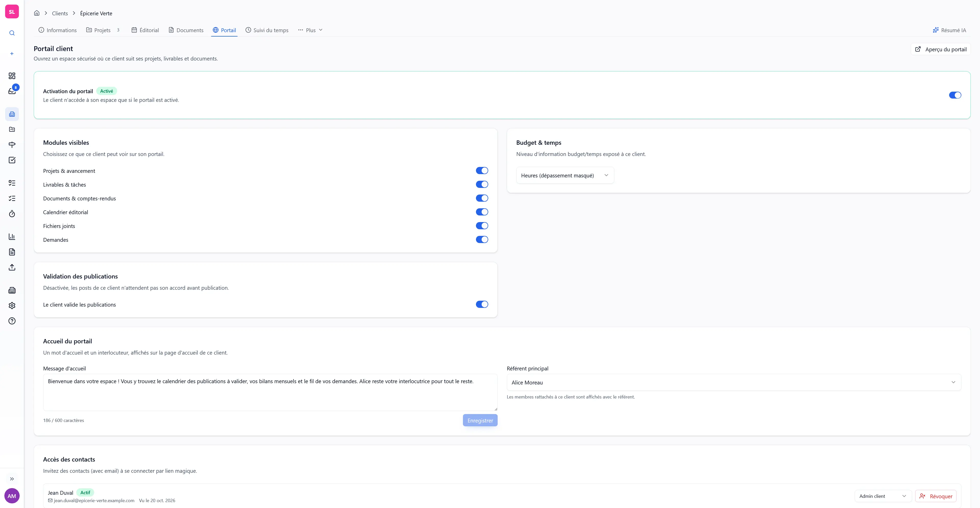Click Enregistrer button

click(x=480, y=420)
